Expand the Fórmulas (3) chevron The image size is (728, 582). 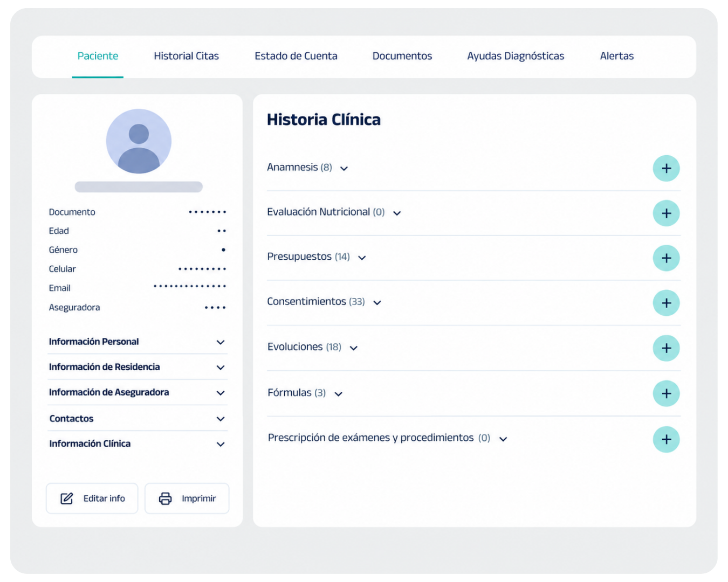(x=339, y=394)
